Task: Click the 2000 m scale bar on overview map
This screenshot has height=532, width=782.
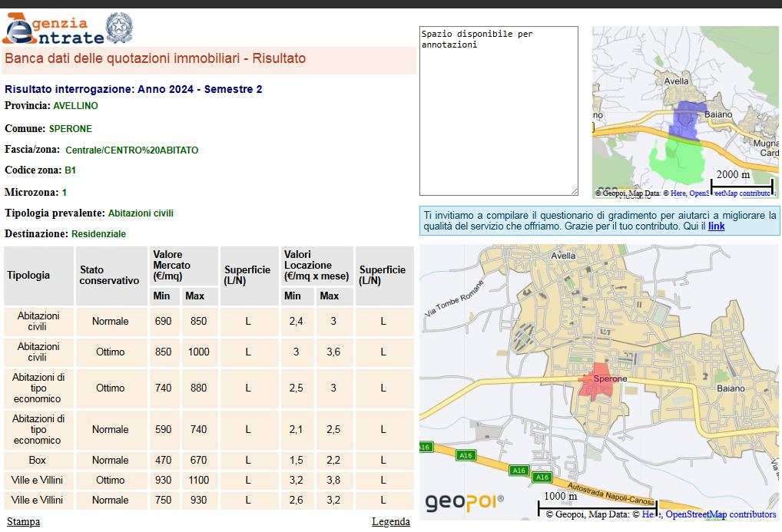Action: point(741,186)
